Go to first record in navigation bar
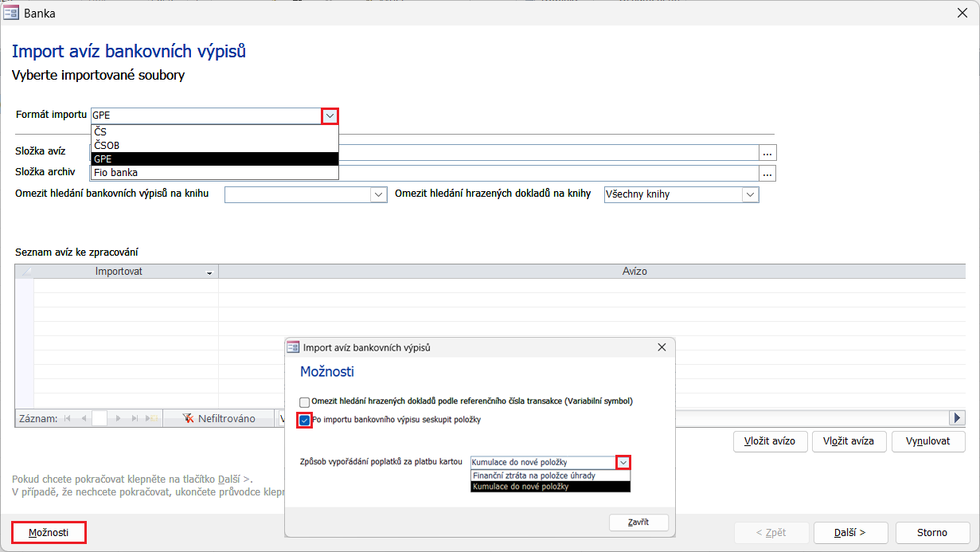980x552 pixels. [67, 418]
